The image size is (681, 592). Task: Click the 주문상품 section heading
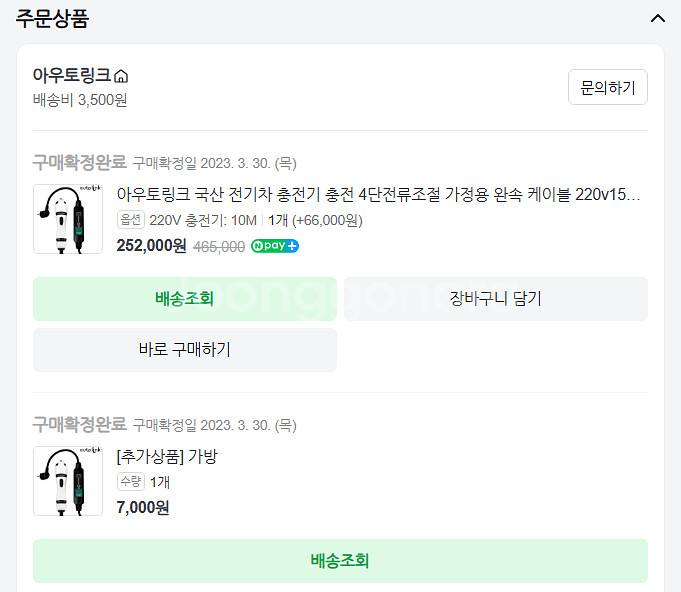pyautogui.click(x=53, y=19)
